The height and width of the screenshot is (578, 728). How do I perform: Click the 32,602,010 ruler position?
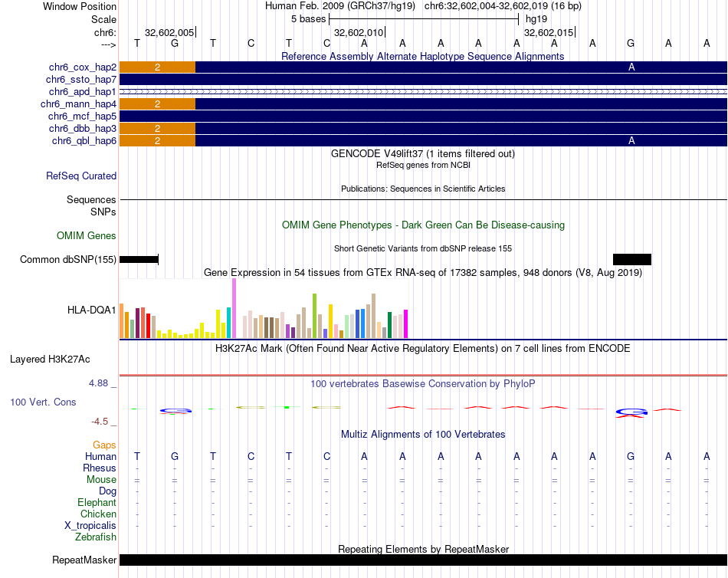[x=359, y=32]
